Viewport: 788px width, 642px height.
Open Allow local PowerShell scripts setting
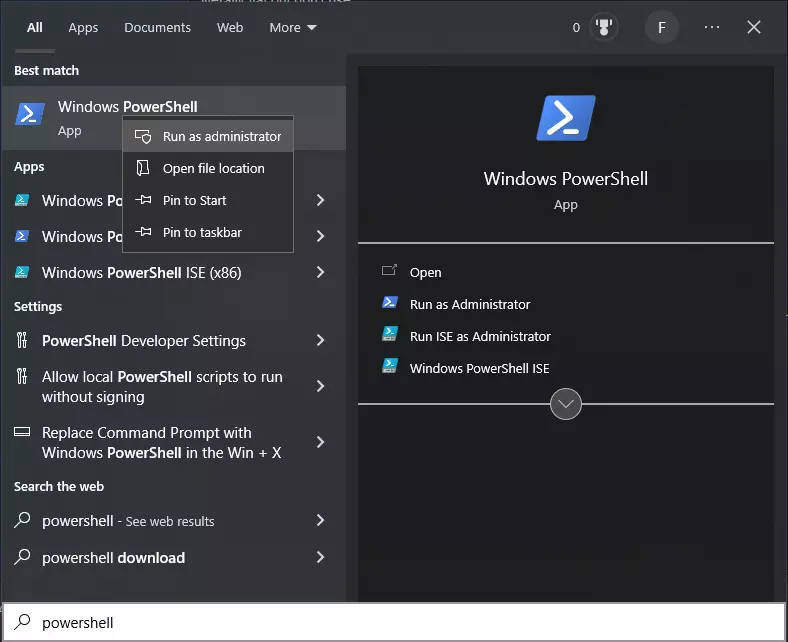click(162, 387)
